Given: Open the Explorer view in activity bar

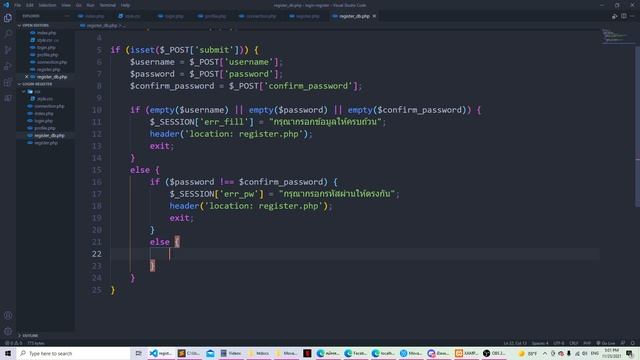Looking at the screenshot, I should click(8, 18).
